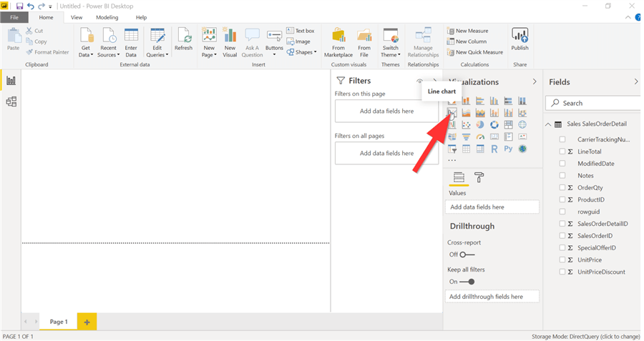This screenshot has width=644, height=341.
Task: Switch to the Home ribbon tab
Action: pos(46,17)
